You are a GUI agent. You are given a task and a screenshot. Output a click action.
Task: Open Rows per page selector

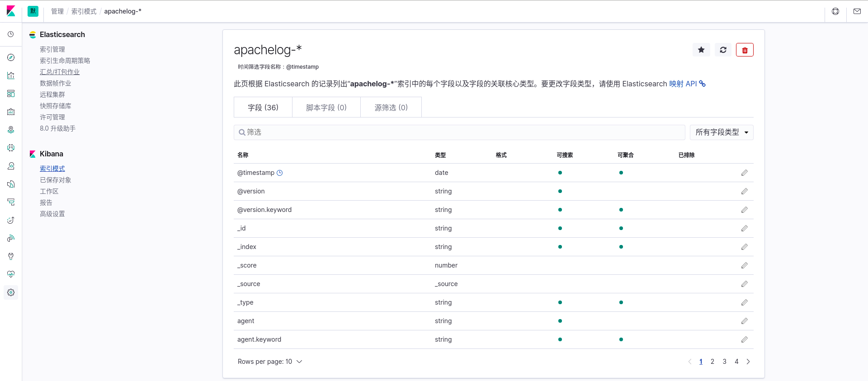270,362
